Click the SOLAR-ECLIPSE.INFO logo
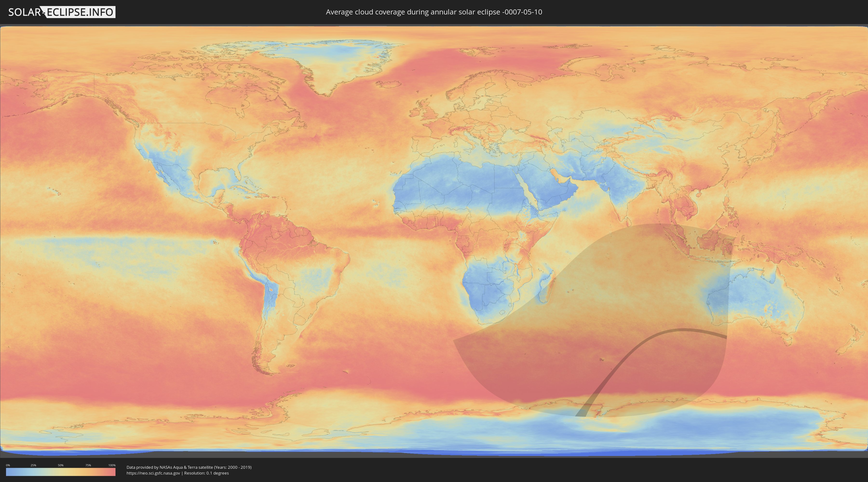Viewport: 868px width, 482px height. coord(62,12)
